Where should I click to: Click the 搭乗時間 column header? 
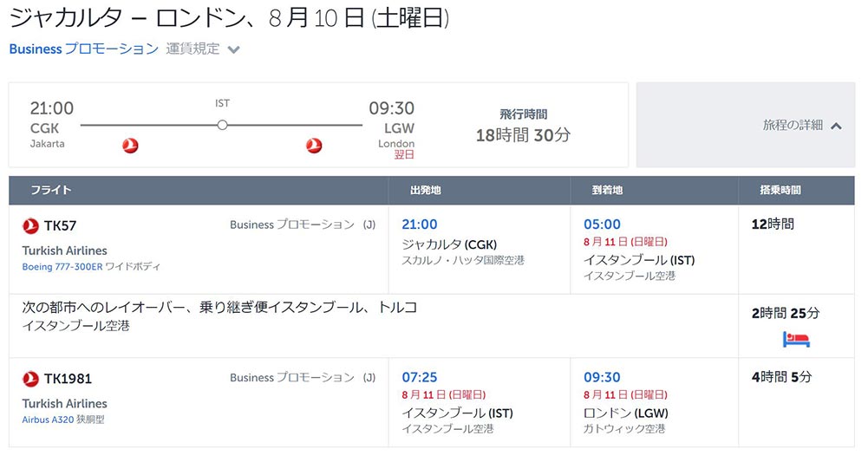[x=780, y=190]
